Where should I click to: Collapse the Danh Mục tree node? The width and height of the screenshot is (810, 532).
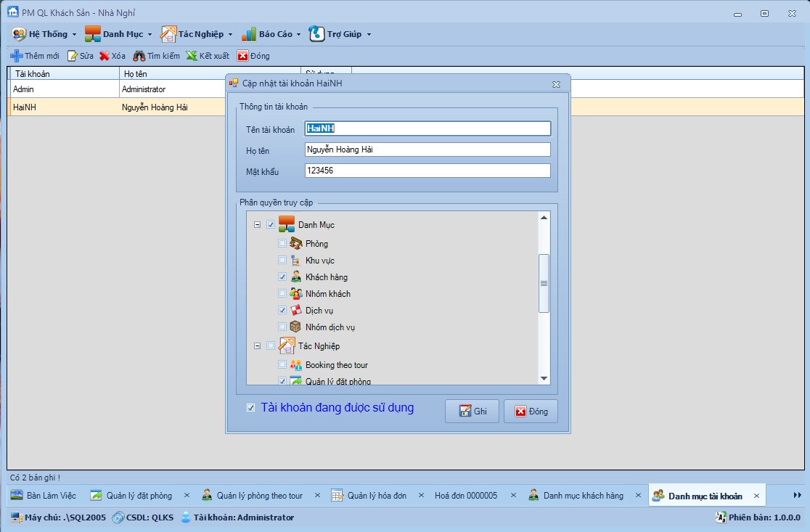pyautogui.click(x=257, y=225)
